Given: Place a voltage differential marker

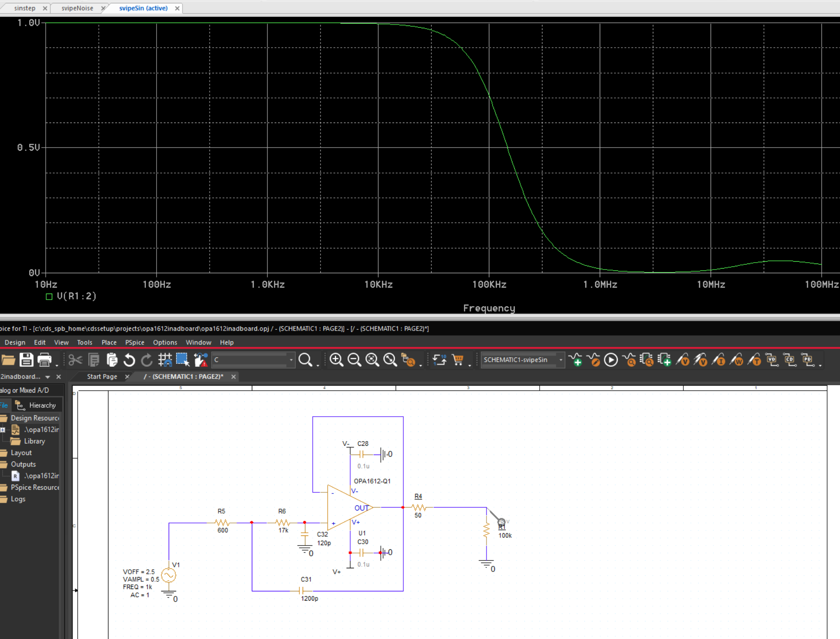Looking at the screenshot, I should tap(700, 360).
